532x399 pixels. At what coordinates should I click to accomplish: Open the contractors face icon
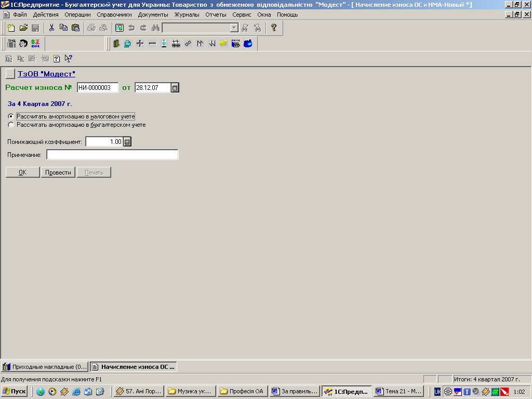coord(23,44)
